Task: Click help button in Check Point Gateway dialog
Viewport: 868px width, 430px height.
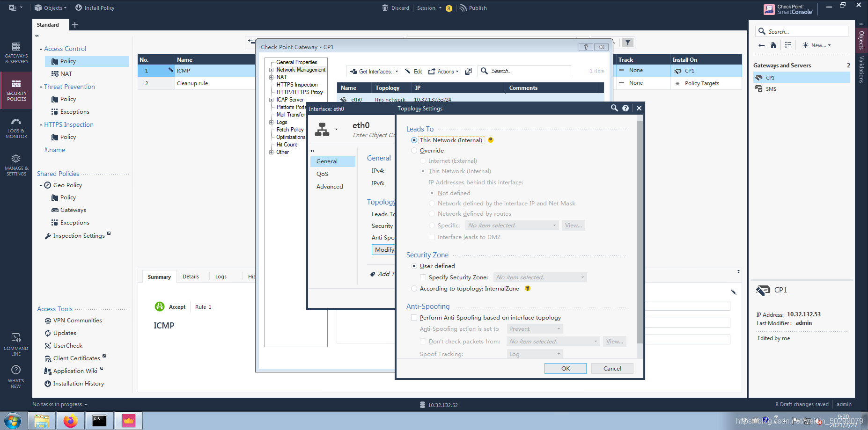Action: coord(586,47)
